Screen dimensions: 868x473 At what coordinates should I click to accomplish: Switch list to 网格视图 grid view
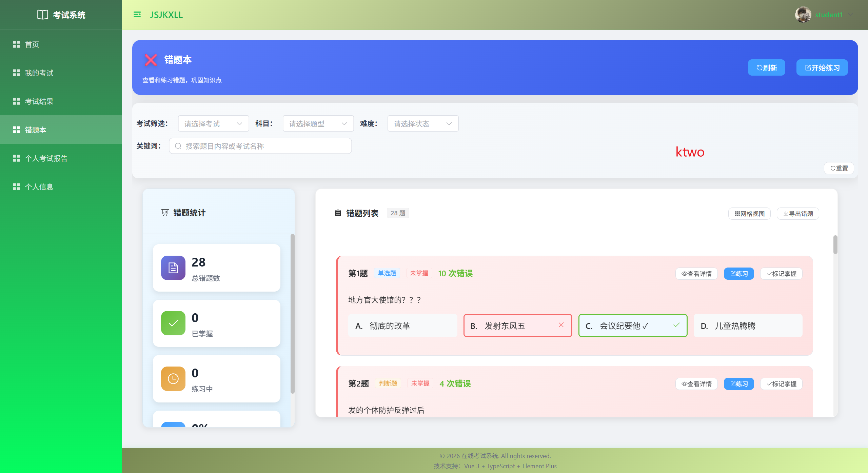coord(749,214)
